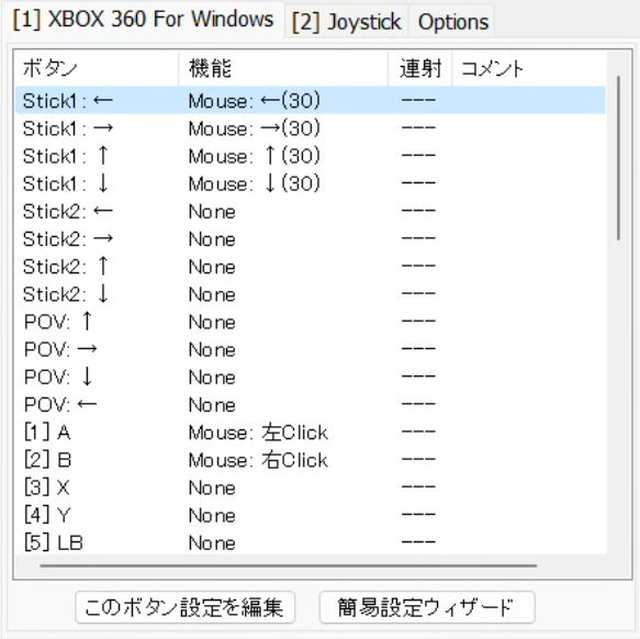
Task: Click the Mouse: 左Click function cell
Action: 258,432
